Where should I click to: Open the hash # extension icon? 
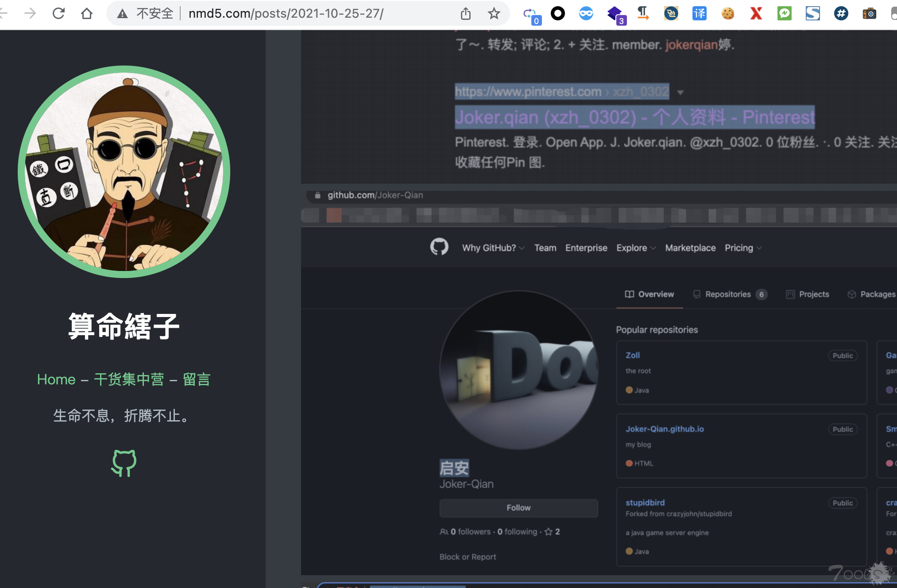841,14
